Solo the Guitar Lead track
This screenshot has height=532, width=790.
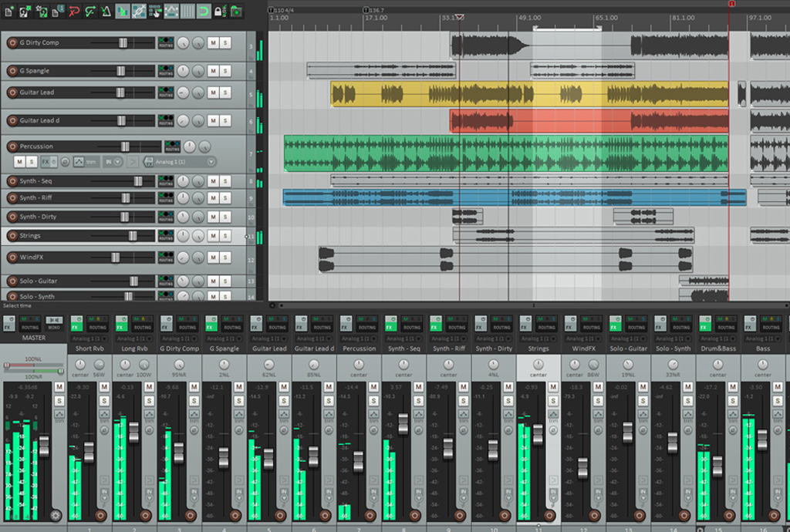click(225, 93)
